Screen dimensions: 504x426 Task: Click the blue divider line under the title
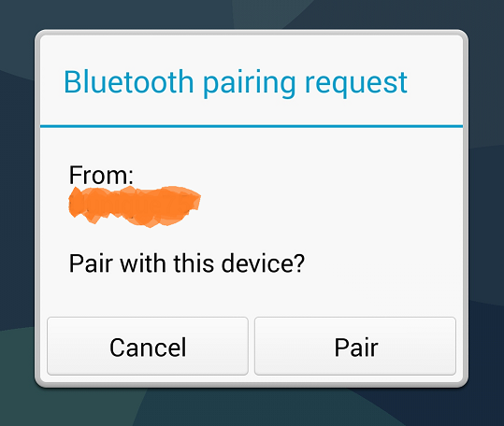pyautogui.click(x=252, y=126)
